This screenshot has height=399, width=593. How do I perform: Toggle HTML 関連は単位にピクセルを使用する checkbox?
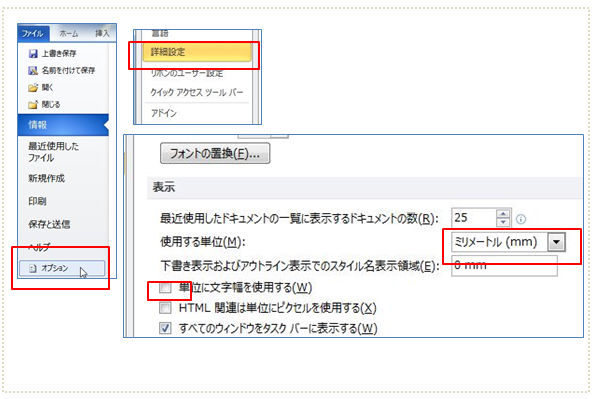(x=165, y=308)
